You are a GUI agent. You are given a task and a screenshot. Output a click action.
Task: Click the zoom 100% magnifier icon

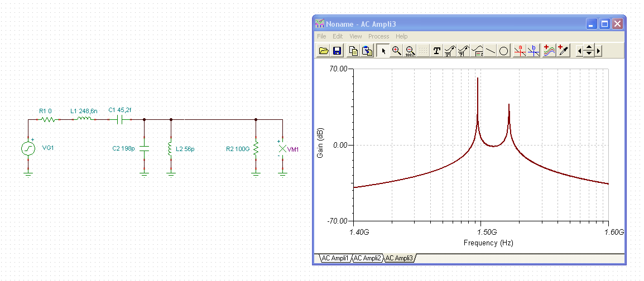click(410, 51)
